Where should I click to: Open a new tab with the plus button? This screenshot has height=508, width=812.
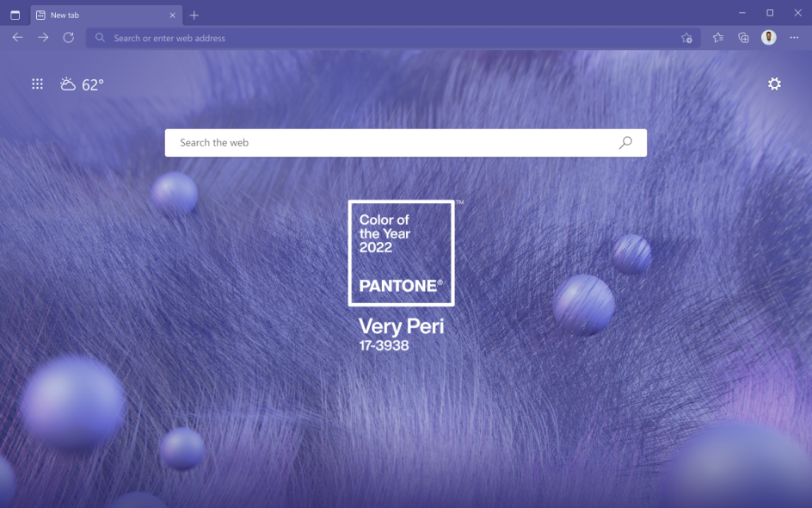194,15
